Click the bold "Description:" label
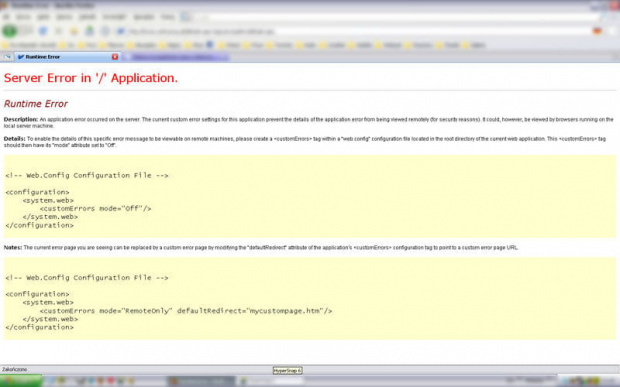 point(21,119)
